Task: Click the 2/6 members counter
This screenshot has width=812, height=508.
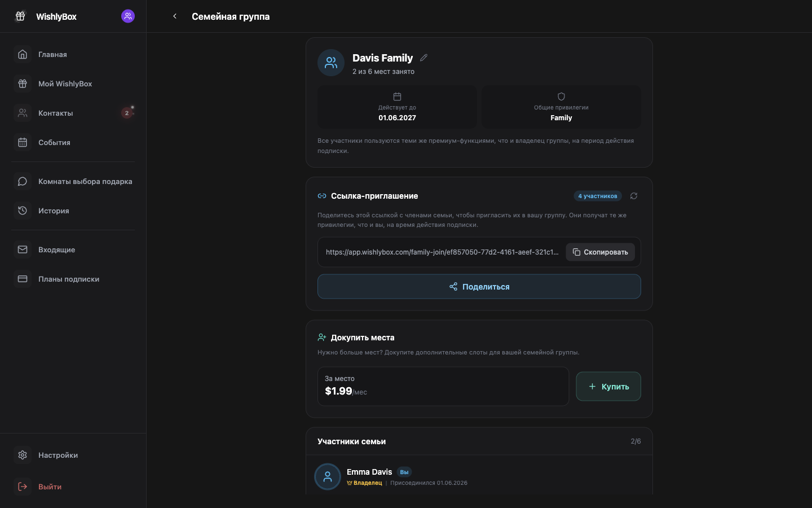Action: point(636,441)
